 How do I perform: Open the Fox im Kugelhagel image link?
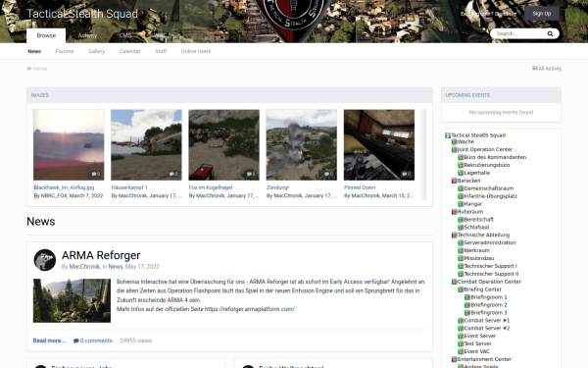coord(211,187)
